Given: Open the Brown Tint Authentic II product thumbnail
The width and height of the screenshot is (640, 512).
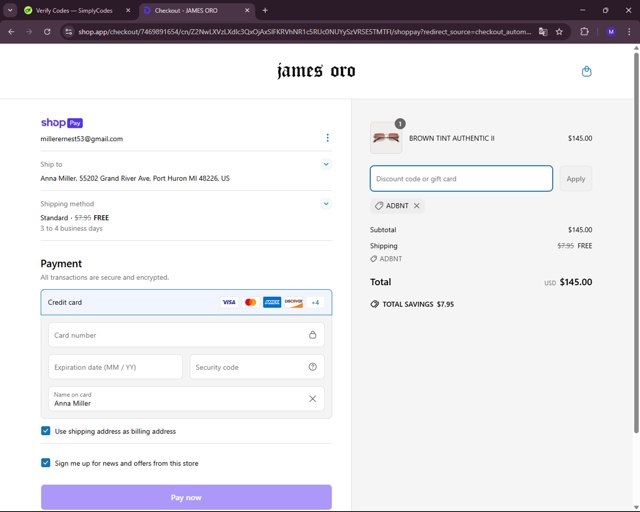Looking at the screenshot, I should 386,138.
